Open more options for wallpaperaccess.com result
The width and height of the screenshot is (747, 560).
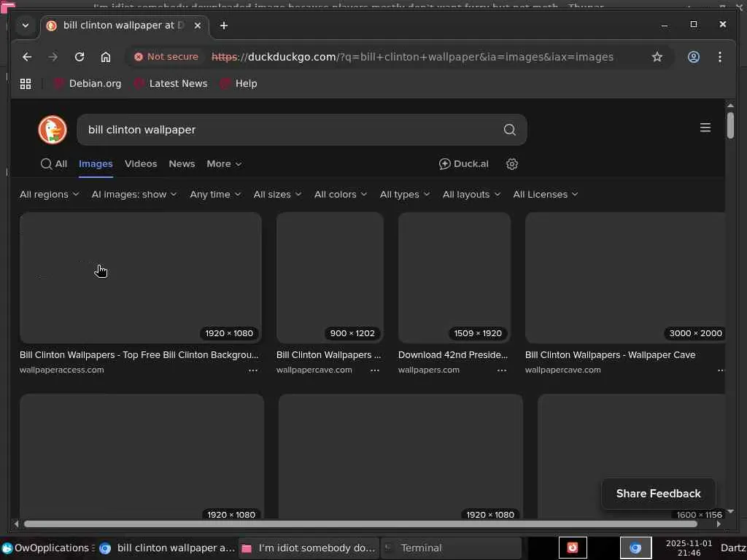click(x=253, y=370)
